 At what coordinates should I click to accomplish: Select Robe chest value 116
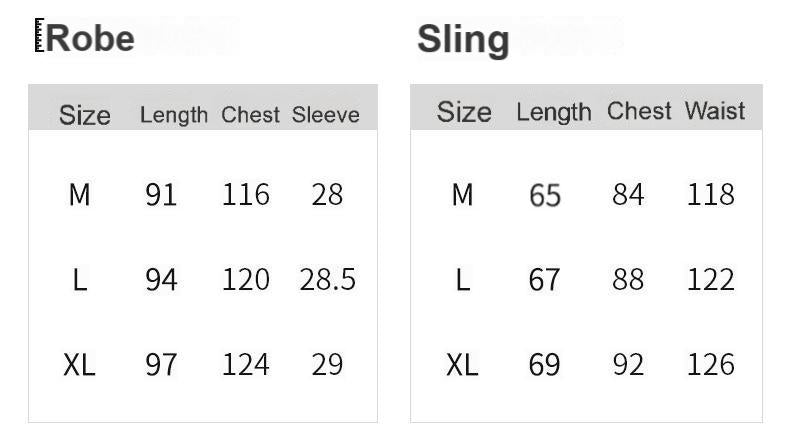tap(246, 194)
